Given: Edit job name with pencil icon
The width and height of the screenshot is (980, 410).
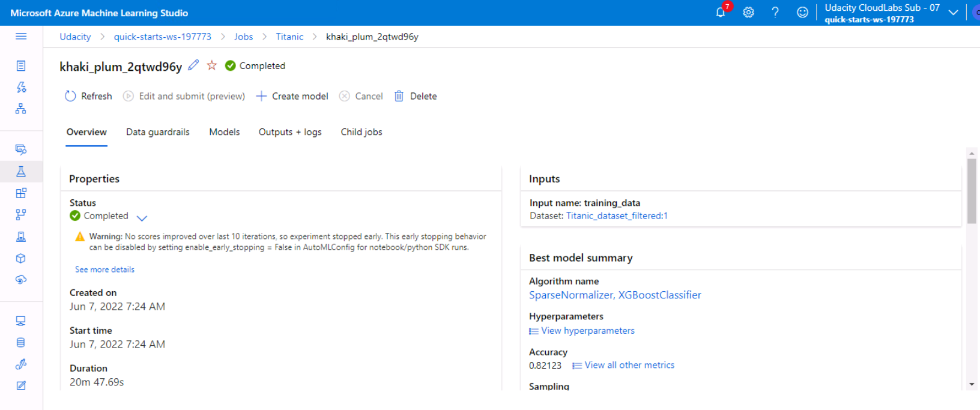Looking at the screenshot, I should coord(193,65).
